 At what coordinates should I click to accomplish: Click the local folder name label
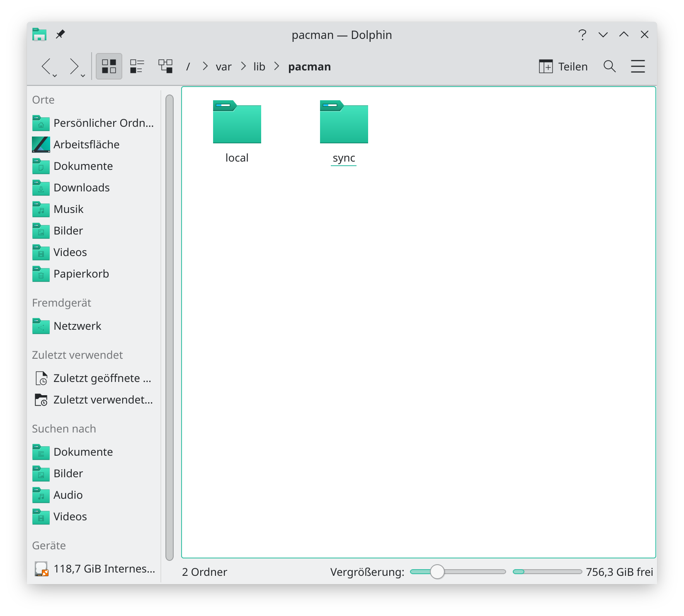(x=237, y=158)
